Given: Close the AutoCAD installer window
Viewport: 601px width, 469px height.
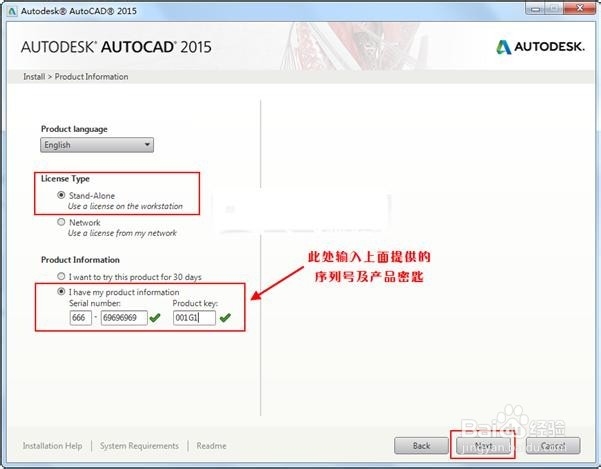Looking at the screenshot, I should click(580, 8).
